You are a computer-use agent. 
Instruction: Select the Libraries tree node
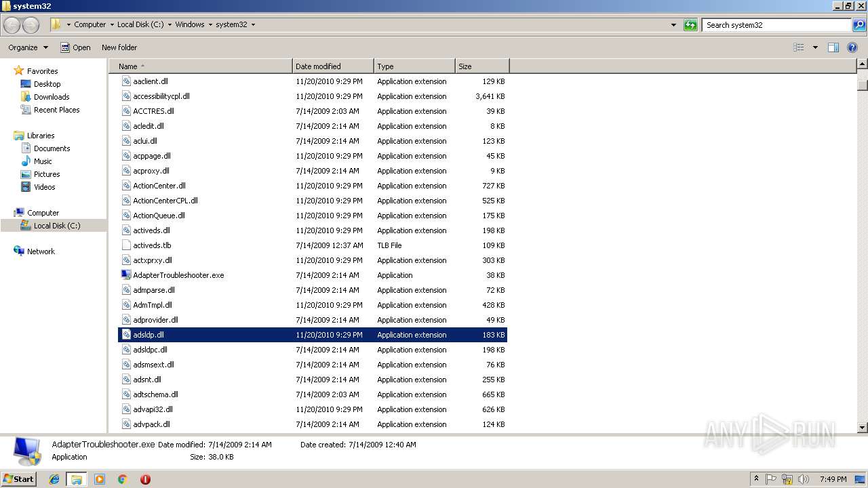[x=40, y=136]
